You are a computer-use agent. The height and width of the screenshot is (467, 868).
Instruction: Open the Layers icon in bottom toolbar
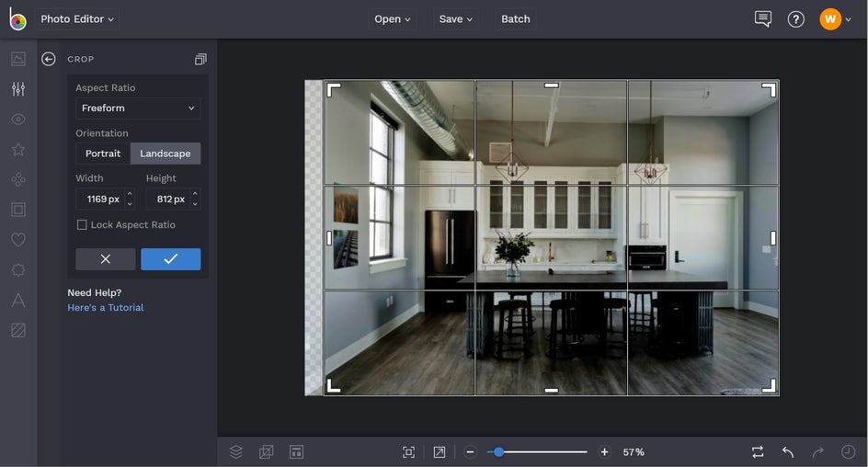236,451
